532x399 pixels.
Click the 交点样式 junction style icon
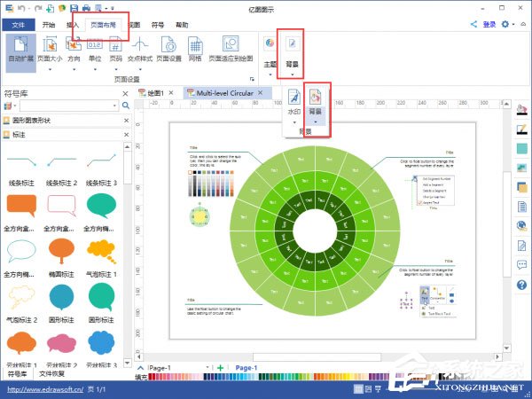[140, 45]
